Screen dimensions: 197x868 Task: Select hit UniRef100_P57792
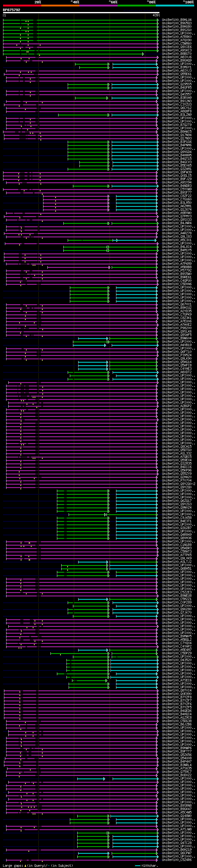tap(176, 271)
